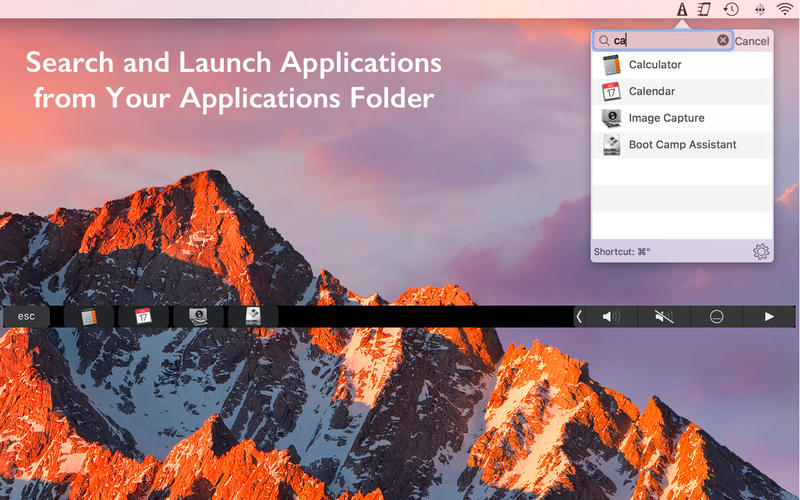800x500 pixels.
Task: Click the script-style icon in menu bar
Action: point(704,10)
